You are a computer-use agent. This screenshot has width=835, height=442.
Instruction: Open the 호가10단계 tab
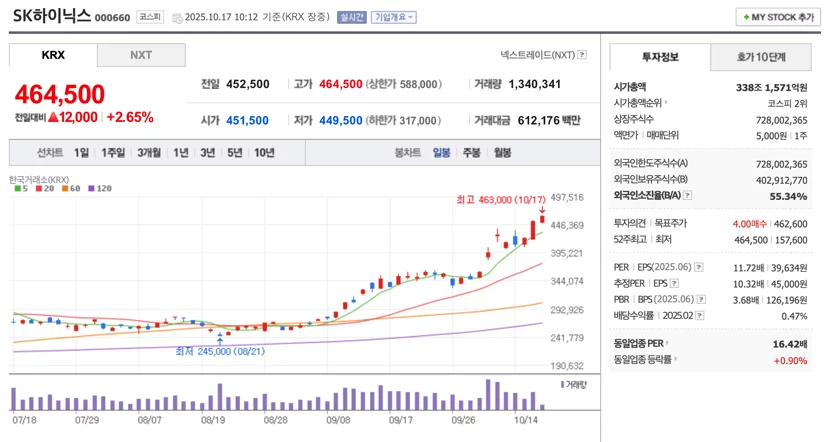pyautogui.click(x=761, y=57)
